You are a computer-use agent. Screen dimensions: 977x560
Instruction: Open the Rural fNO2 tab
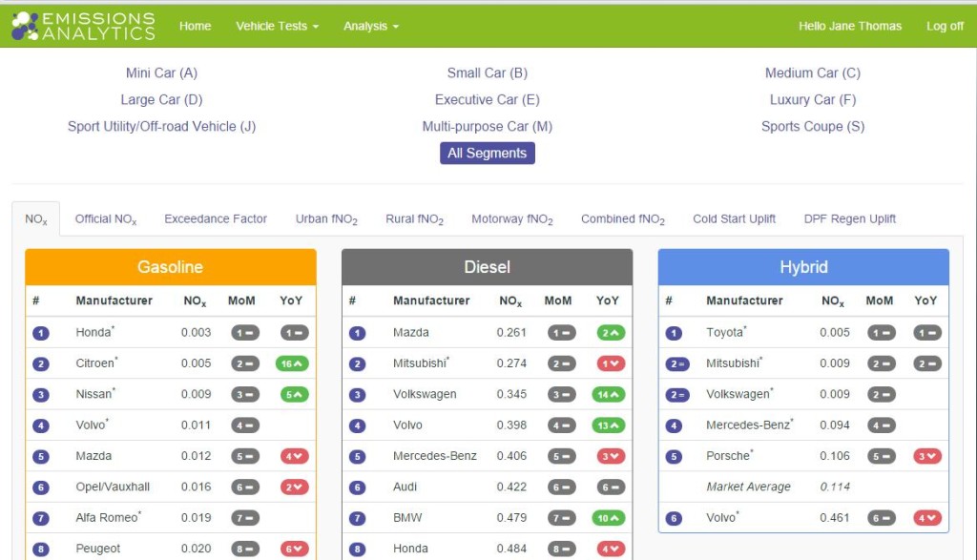click(x=414, y=219)
